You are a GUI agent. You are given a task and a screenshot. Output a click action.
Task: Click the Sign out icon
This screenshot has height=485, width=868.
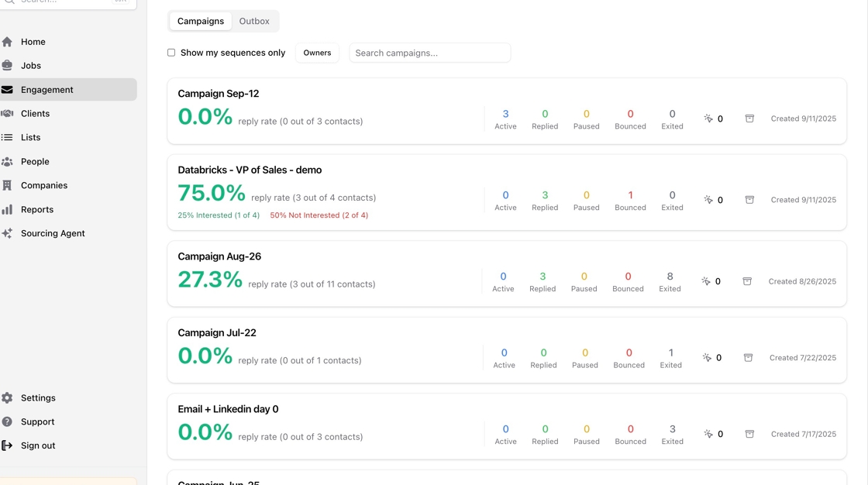8,445
